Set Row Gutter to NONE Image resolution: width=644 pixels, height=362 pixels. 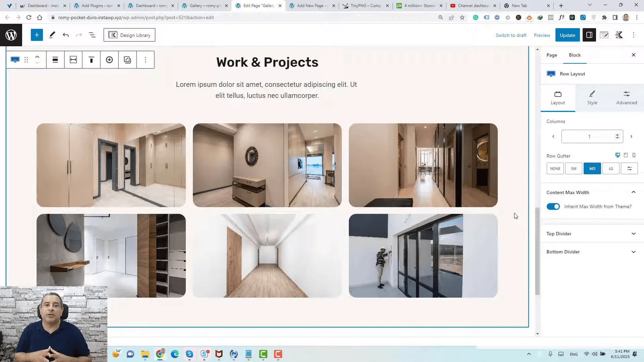coord(555,169)
